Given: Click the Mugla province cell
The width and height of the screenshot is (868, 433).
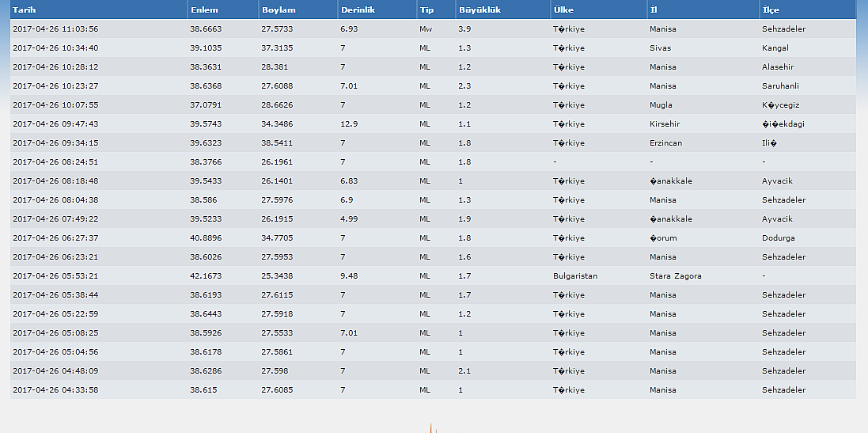Looking at the screenshot, I should pos(661,104).
